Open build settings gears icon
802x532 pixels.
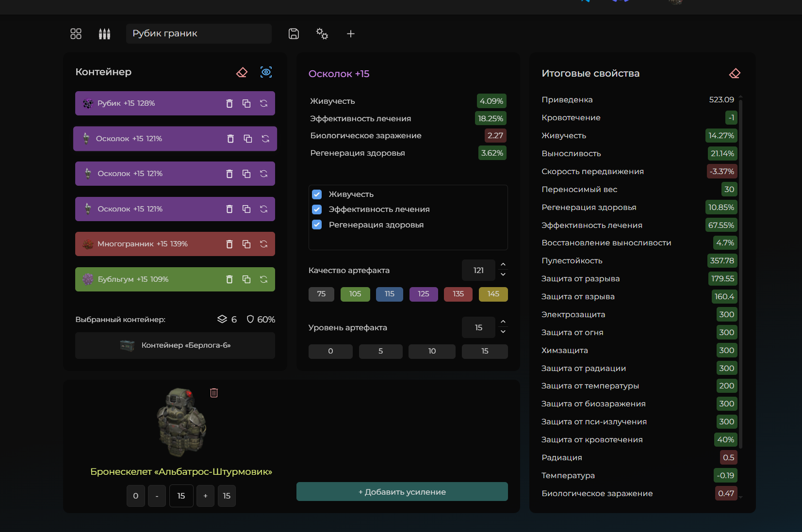(322, 33)
